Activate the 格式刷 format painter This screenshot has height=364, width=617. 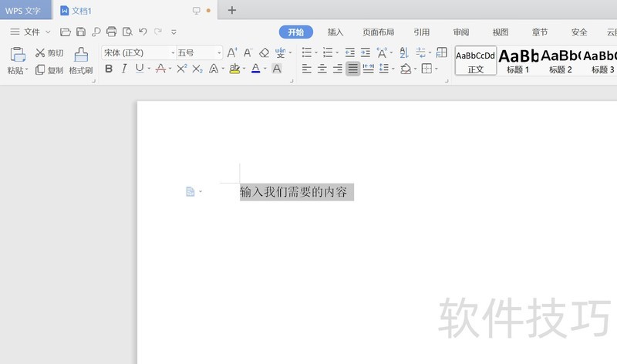click(x=81, y=61)
